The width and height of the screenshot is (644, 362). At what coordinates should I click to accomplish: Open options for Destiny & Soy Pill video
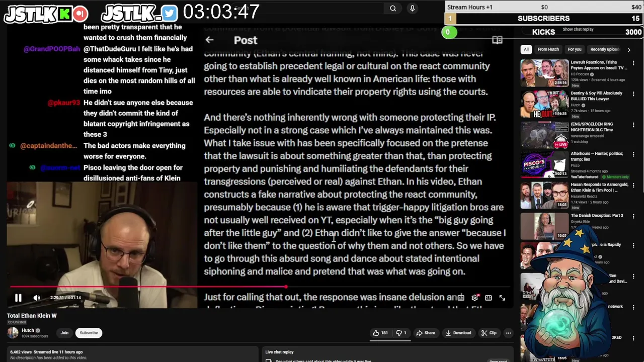(633, 95)
